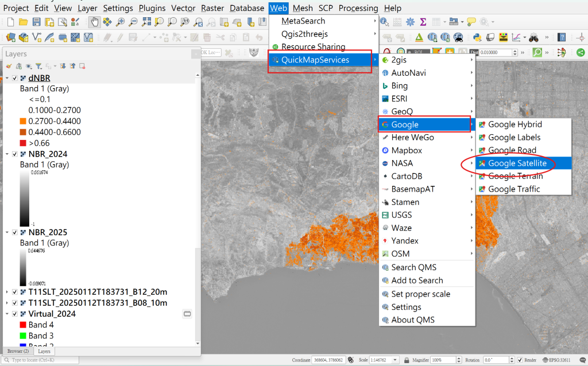Uncheck the T11SLT B08_10m layer checkbox

coord(14,303)
